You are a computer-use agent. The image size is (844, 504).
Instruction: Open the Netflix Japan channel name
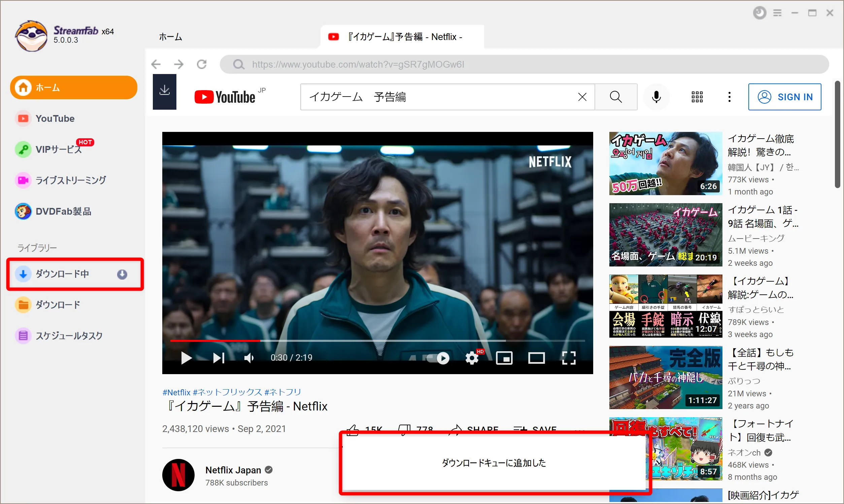pos(233,470)
